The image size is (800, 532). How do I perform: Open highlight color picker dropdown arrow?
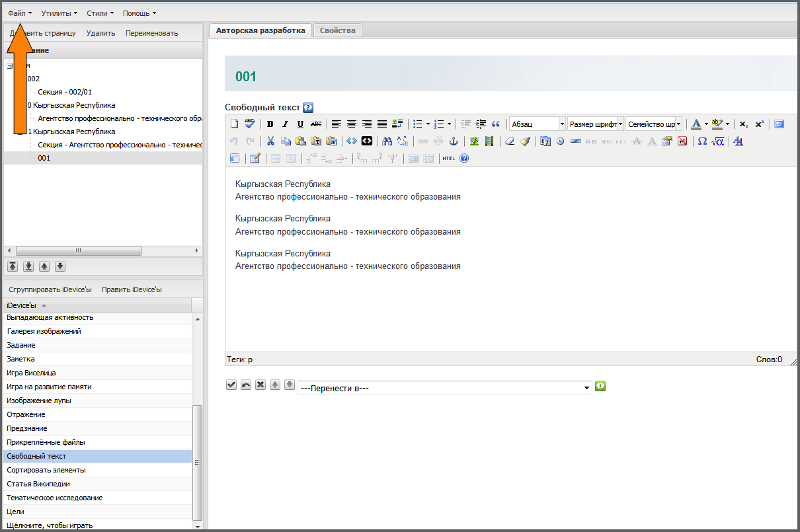point(727,124)
